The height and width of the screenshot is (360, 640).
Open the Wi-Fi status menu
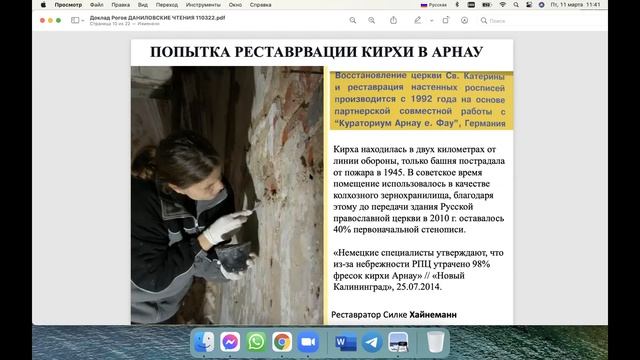(502, 5)
